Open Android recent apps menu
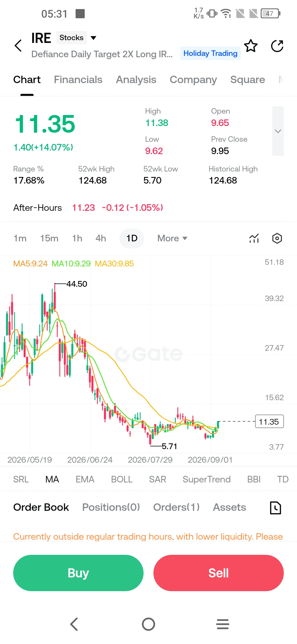 (x=223, y=624)
